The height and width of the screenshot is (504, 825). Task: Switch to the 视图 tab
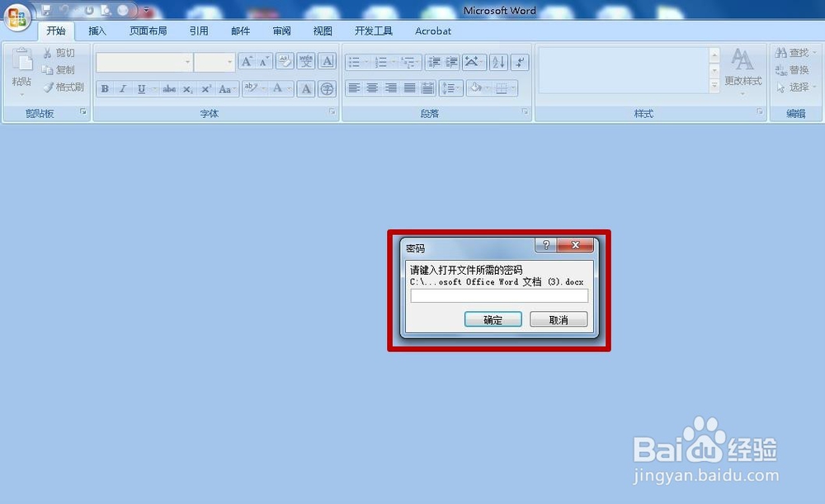(323, 31)
